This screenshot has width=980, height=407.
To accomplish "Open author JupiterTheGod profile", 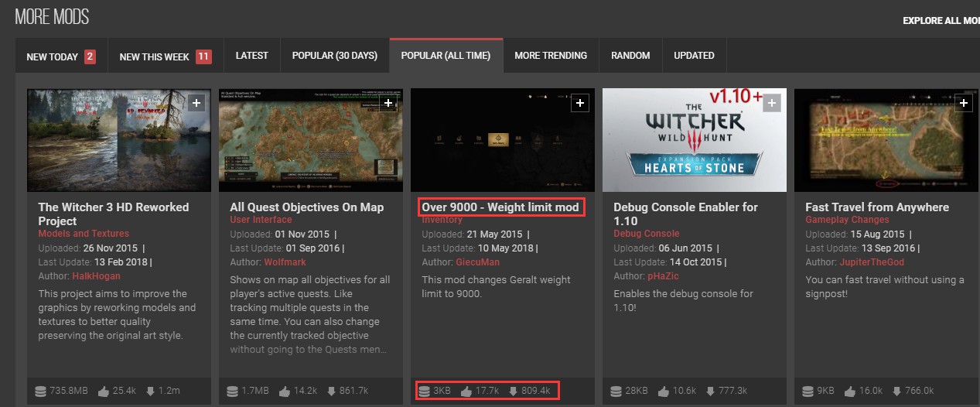I will 872,262.
